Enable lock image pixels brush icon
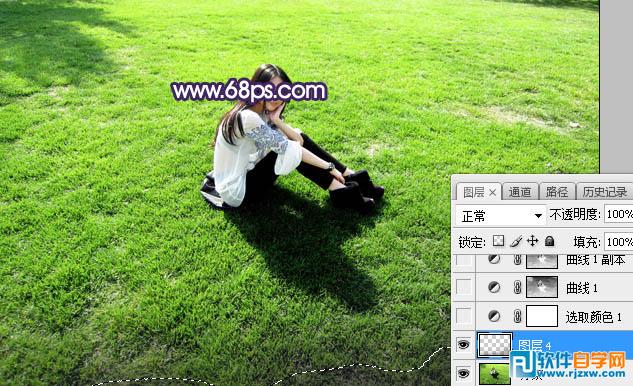633x386 pixels. pyautogui.click(x=516, y=241)
